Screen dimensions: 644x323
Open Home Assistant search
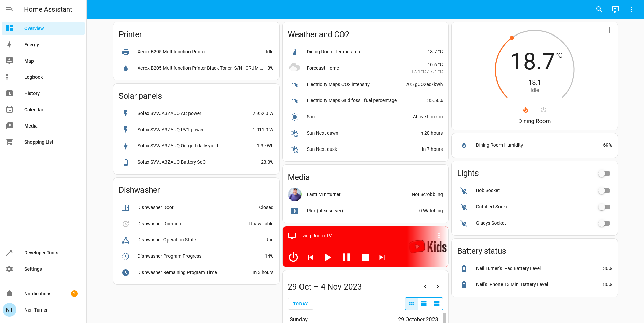click(599, 9)
